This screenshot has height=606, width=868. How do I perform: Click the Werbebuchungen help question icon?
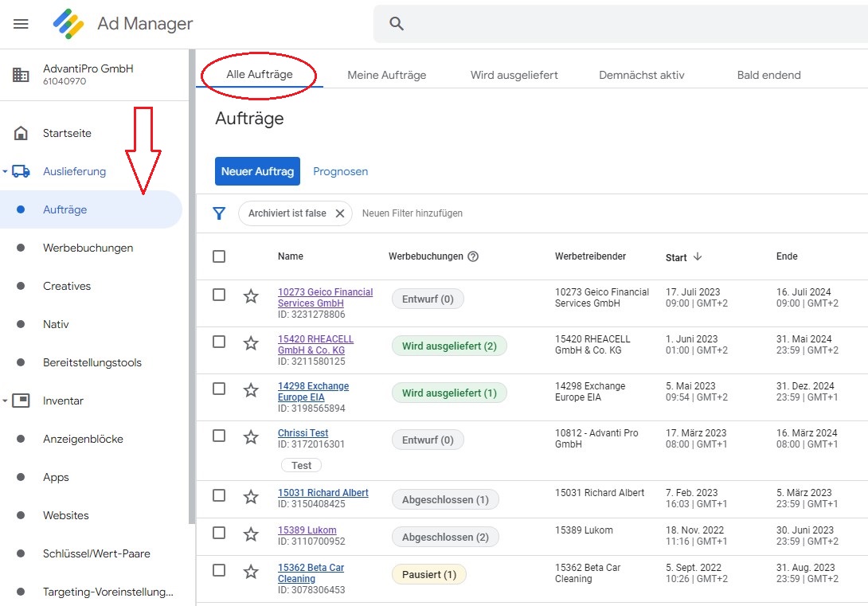[473, 256]
